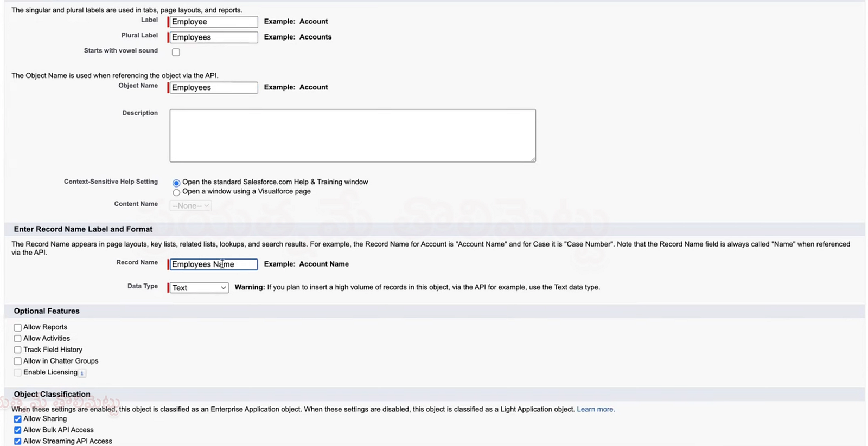Viewport: 868px width, 446px height.
Task: Check the Starts with vowel sound checkbox
Action: coord(176,53)
